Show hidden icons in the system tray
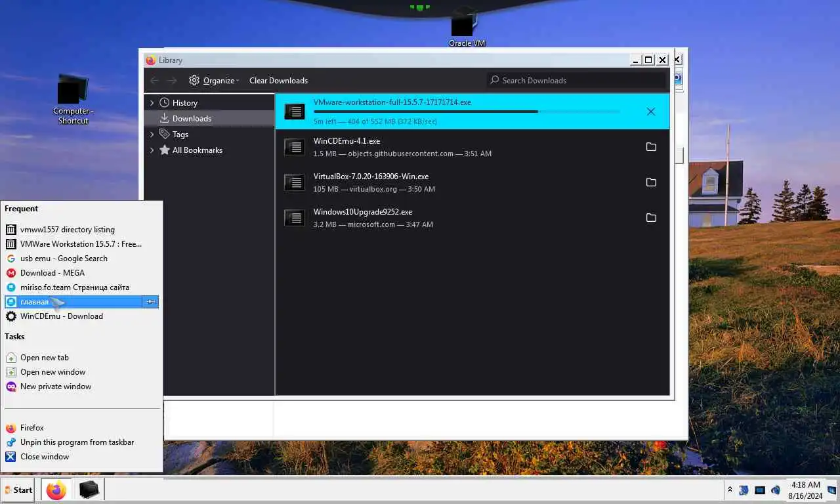Image resolution: width=840 pixels, height=504 pixels. tap(730, 490)
